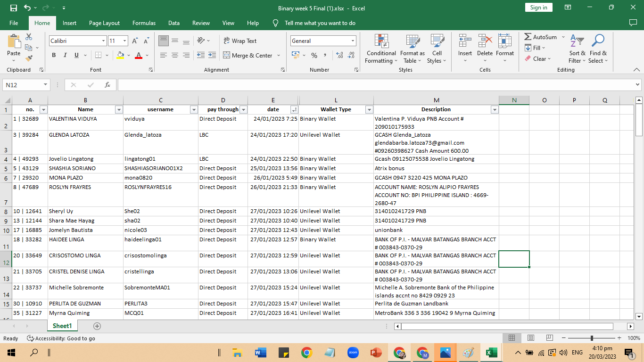The height and width of the screenshot is (362, 644).
Task: Click the Decrease Indent icon
Action: (x=200, y=55)
